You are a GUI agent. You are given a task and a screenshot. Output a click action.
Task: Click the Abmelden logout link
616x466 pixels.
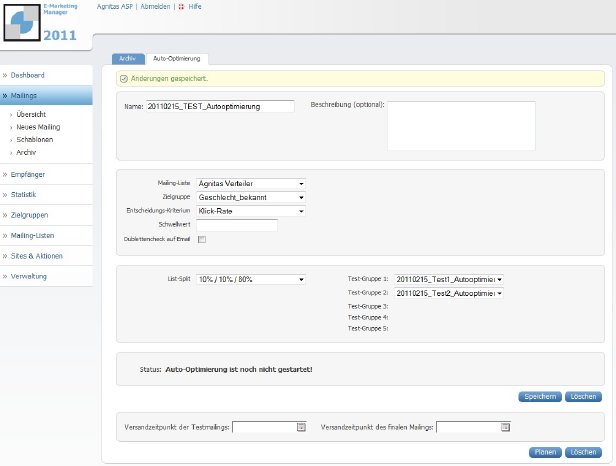pos(155,7)
